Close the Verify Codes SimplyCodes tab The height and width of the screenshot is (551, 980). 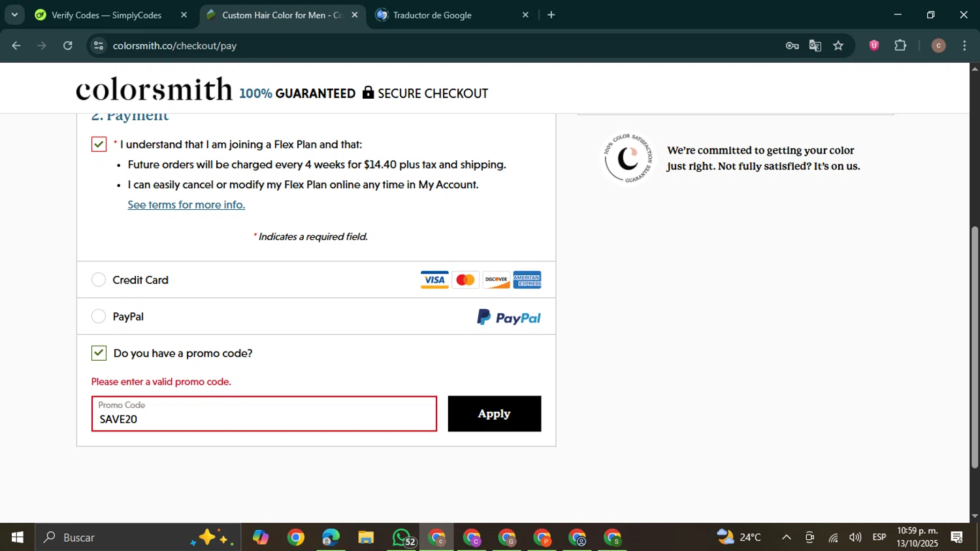coord(184,15)
